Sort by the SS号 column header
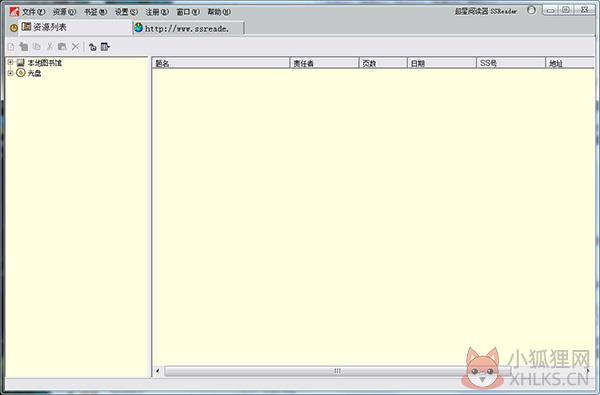Screen dimensions: 600x395 (x=511, y=63)
